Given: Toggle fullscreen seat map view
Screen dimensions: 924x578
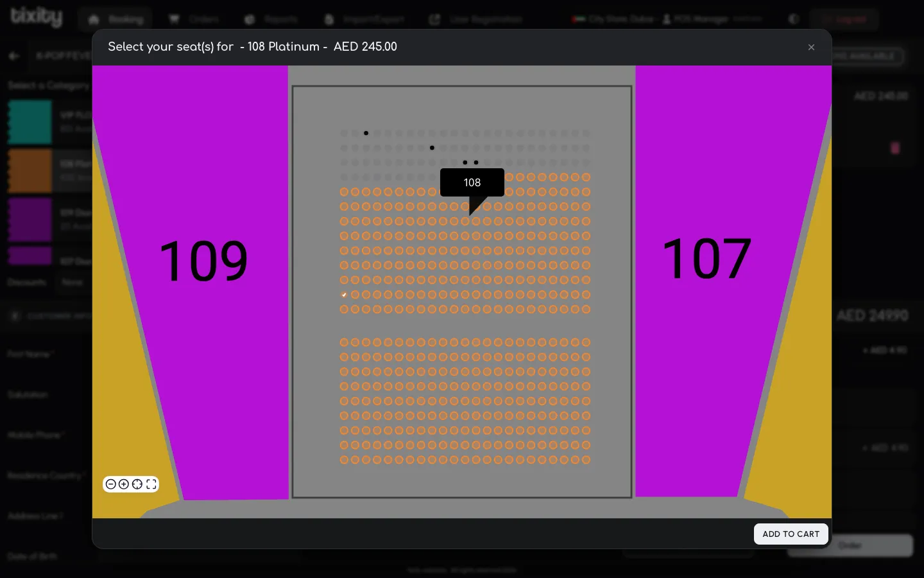Looking at the screenshot, I should coord(151,484).
